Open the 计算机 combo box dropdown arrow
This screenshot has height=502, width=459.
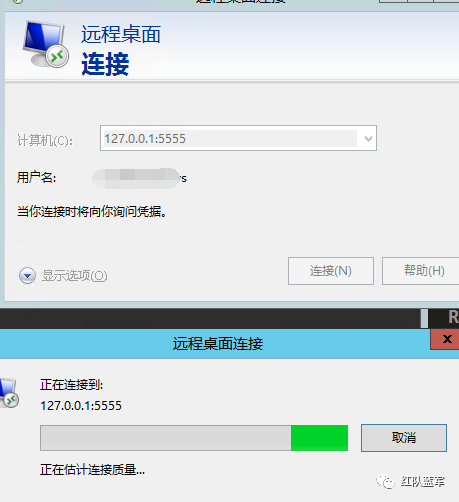[368, 138]
